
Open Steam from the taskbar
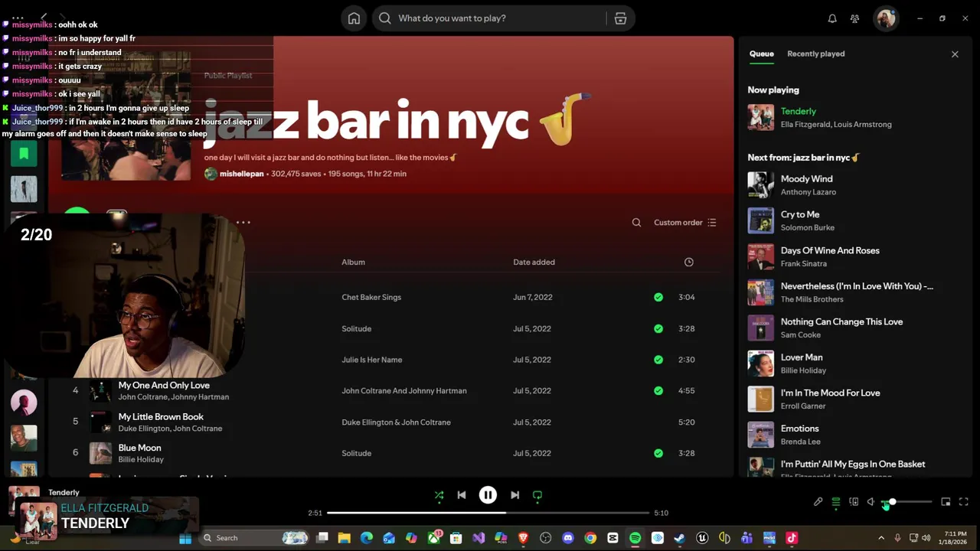pos(679,538)
